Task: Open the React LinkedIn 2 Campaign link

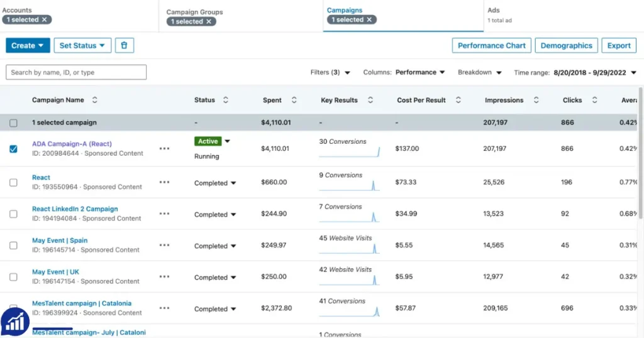Action: [75, 209]
